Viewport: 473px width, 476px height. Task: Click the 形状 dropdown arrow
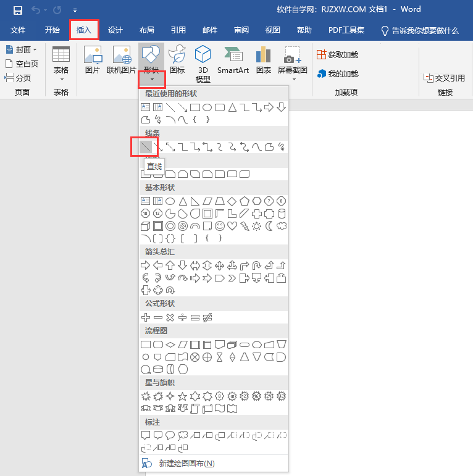152,80
